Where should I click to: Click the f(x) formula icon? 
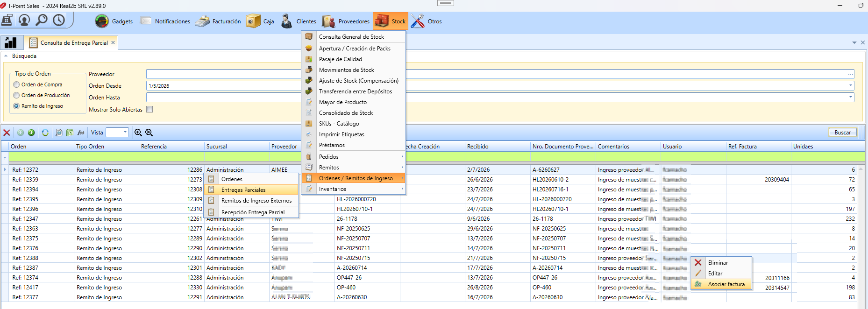click(81, 133)
